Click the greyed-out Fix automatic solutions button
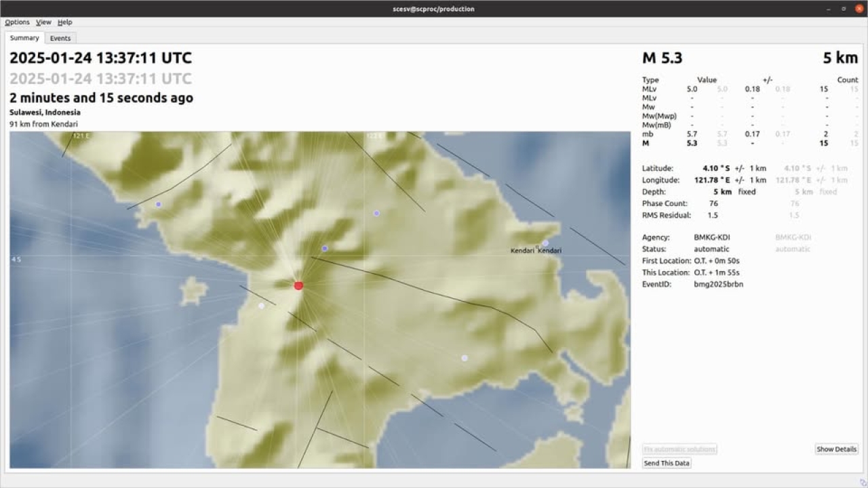 679,449
